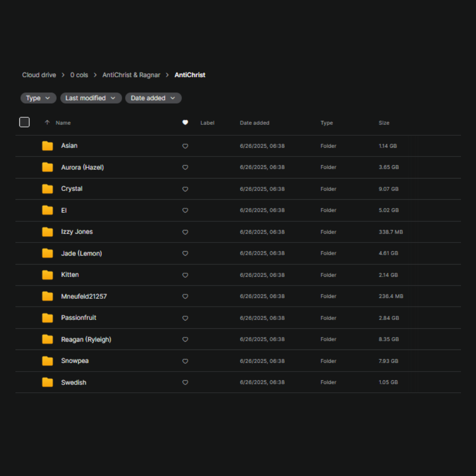Click the Mneufeld21257 folder icon

tap(48, 297)
